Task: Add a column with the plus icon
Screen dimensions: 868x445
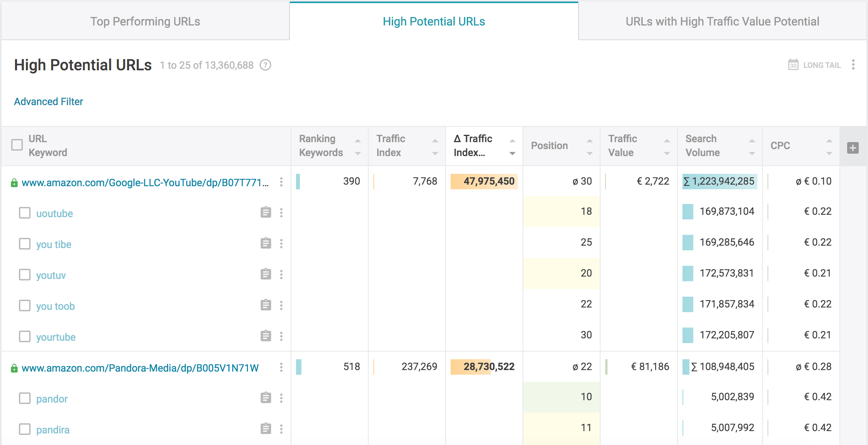Action: 853,148
